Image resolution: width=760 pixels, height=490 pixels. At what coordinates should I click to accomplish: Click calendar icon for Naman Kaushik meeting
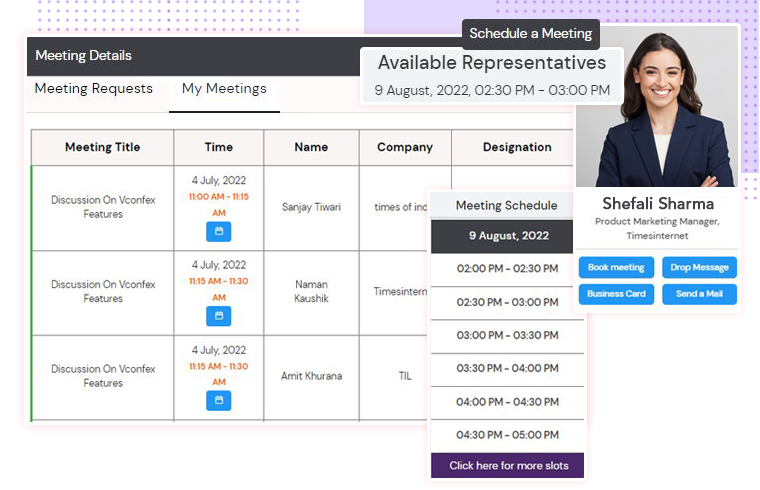218,315
